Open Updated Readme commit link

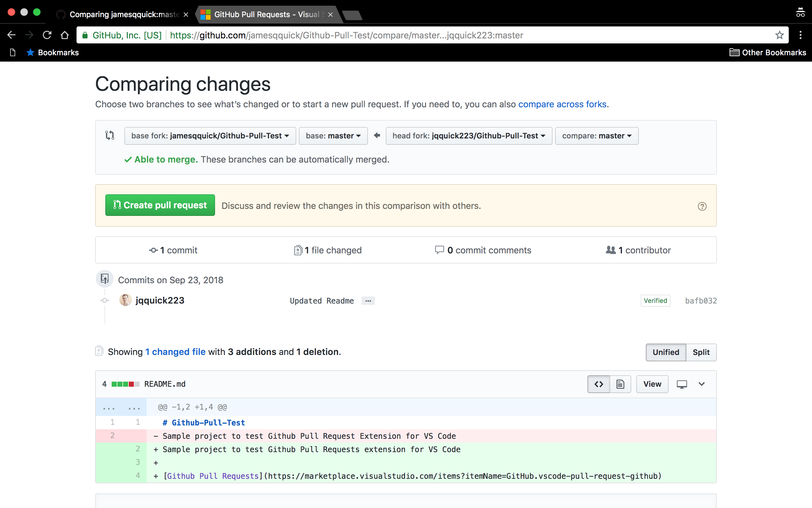pyautogui.click(x=322, y=301)
